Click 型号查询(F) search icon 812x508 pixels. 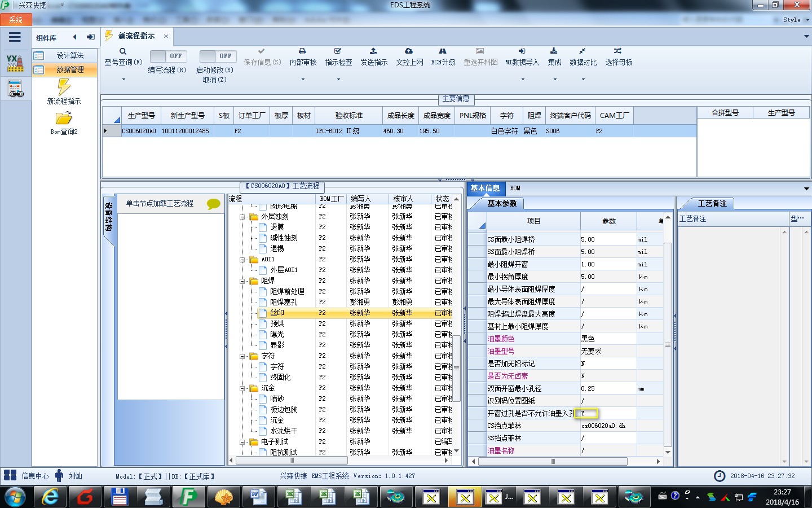123,51
